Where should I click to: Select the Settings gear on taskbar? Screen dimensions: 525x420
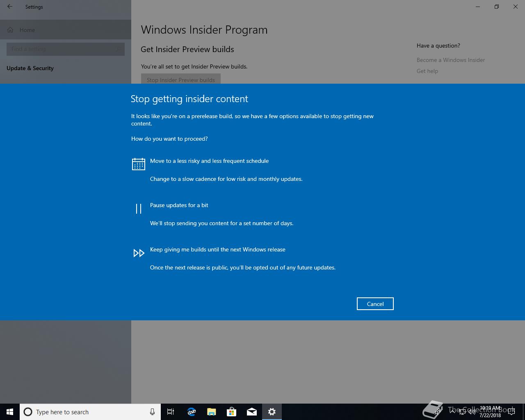point(272,412)
